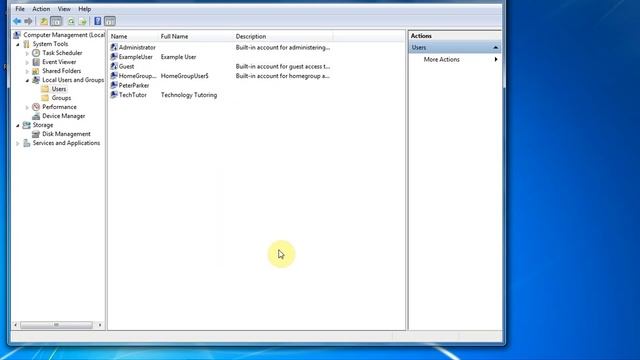Select the Disk Management tree label
Image resolution: width=640 pixels, height=360 pixels.
(x=67, y=134)
